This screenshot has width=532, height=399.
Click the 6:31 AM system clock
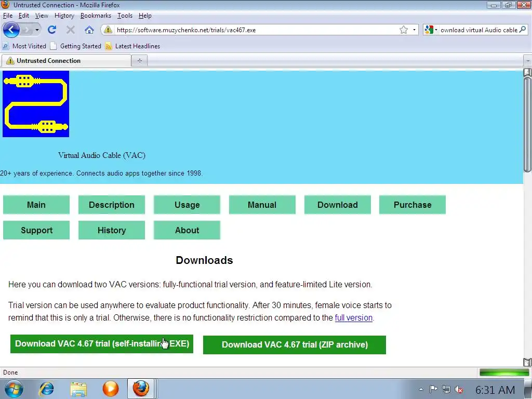(x=495, y=390)
